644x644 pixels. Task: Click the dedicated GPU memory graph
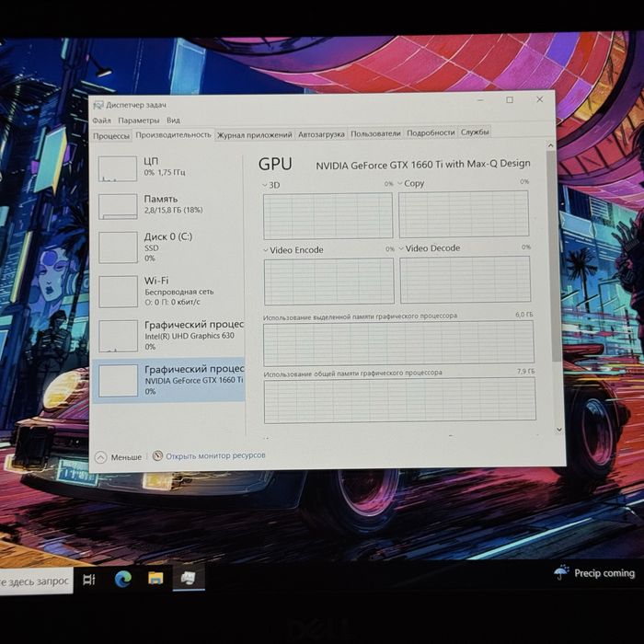398,343
